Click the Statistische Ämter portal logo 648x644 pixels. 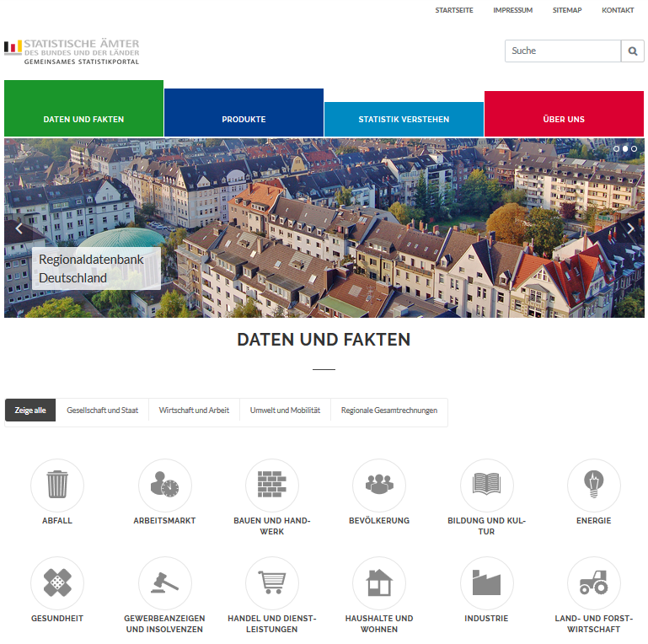(72, 51)
